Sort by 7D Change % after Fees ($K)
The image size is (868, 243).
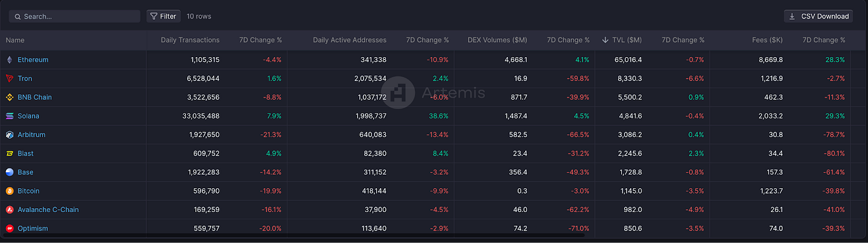coord(824,40)
